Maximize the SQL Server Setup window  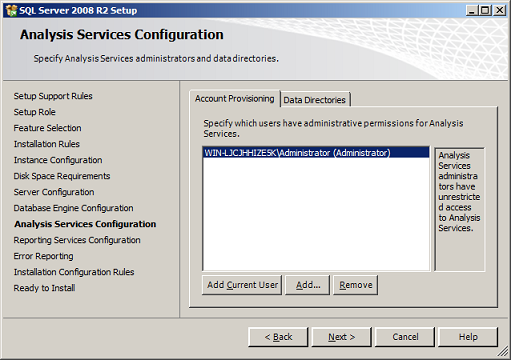pyautogui.click(x=485, y=10)
